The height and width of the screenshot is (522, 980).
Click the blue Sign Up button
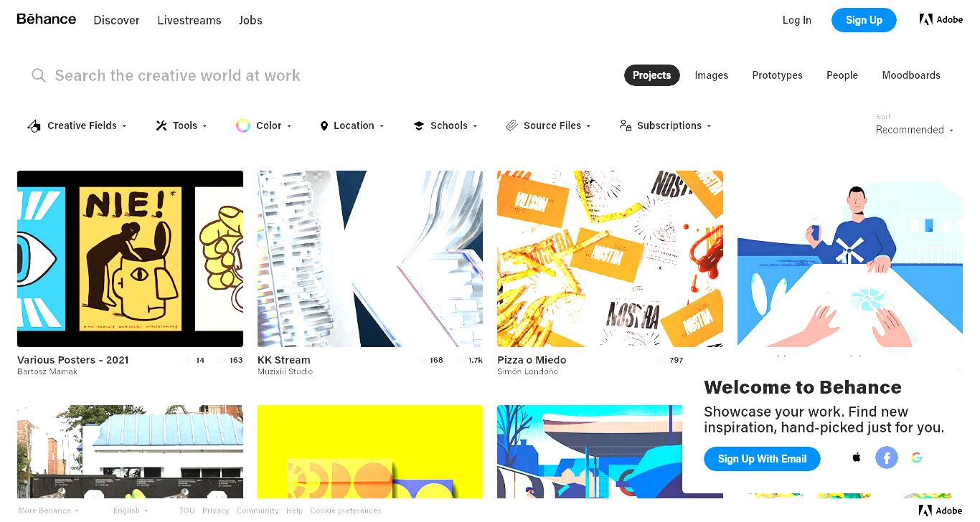[864, 20]
